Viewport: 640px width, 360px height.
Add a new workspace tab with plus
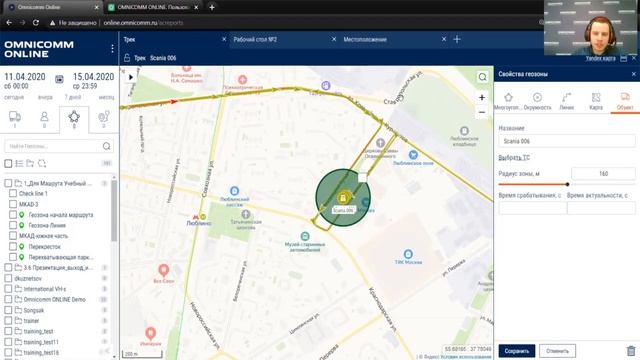pyautogui.click(x=457, y=39)
